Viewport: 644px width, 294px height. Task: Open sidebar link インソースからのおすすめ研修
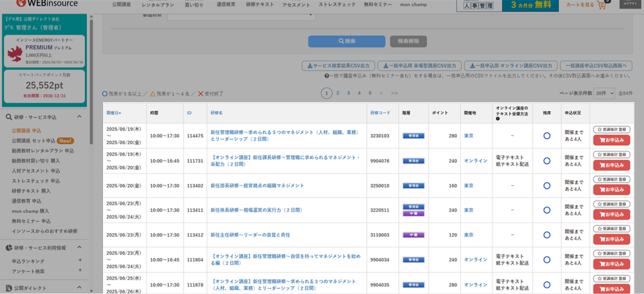tap(45, 231)
